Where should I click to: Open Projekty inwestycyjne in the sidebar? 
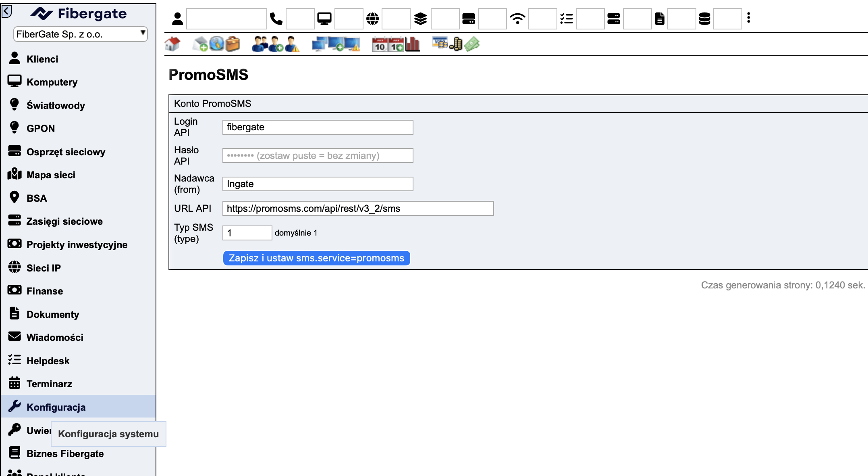point(78,244)
